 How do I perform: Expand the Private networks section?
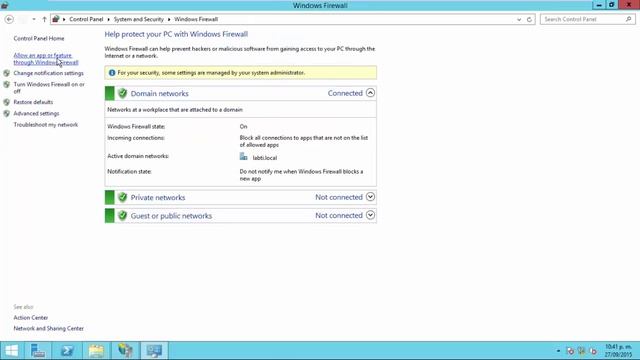pos(370,197)
